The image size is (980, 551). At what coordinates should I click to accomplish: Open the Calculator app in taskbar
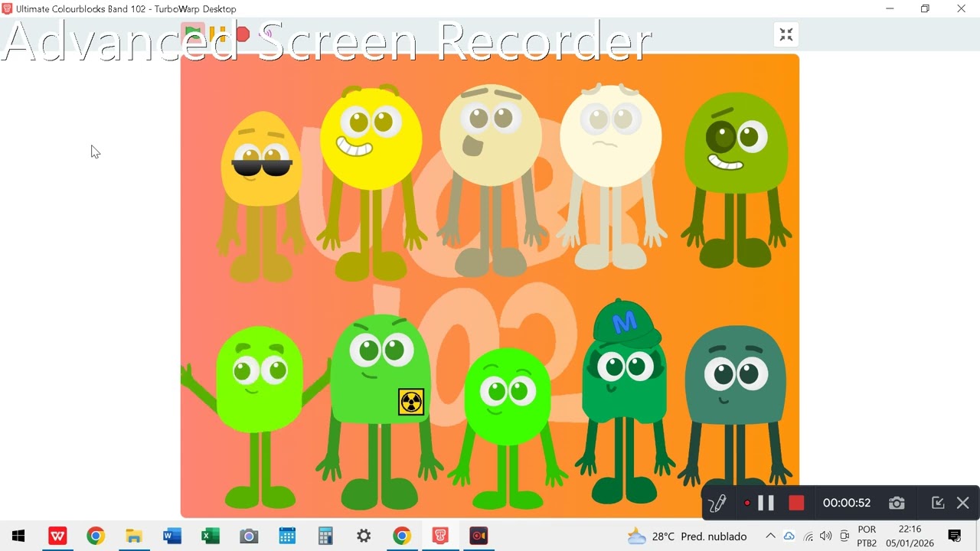click(x=325, y=536)
